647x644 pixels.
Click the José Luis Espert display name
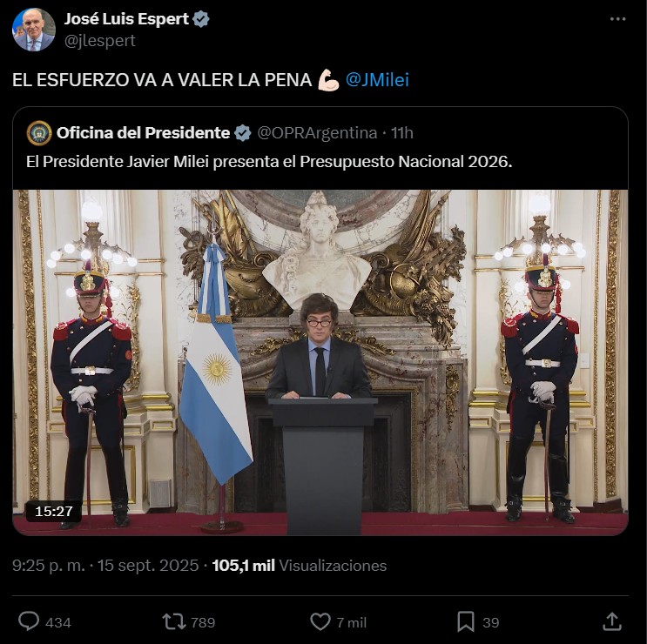126,19
